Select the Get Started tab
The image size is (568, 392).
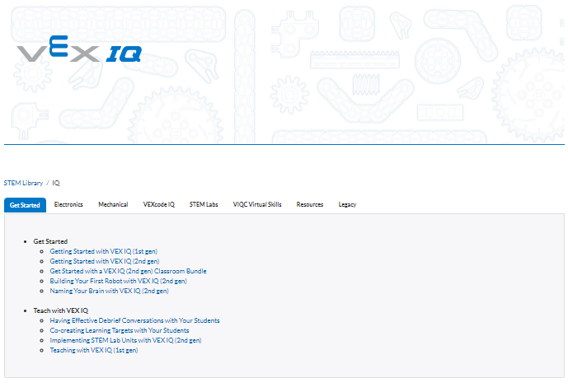pyautogui.click(x=25, y=205)
